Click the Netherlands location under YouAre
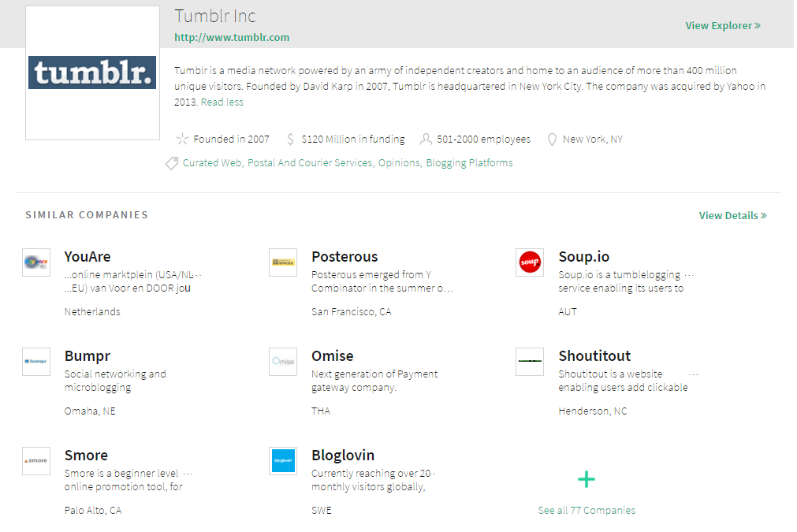 click(92, 311)
